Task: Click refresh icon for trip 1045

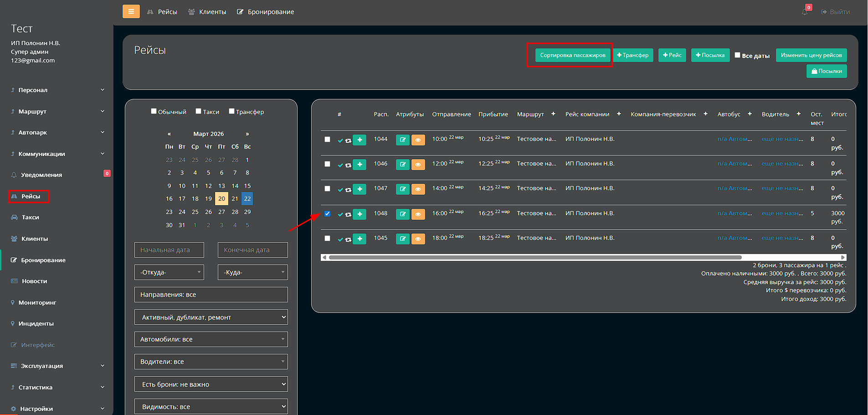Action: tap(348, 239)
